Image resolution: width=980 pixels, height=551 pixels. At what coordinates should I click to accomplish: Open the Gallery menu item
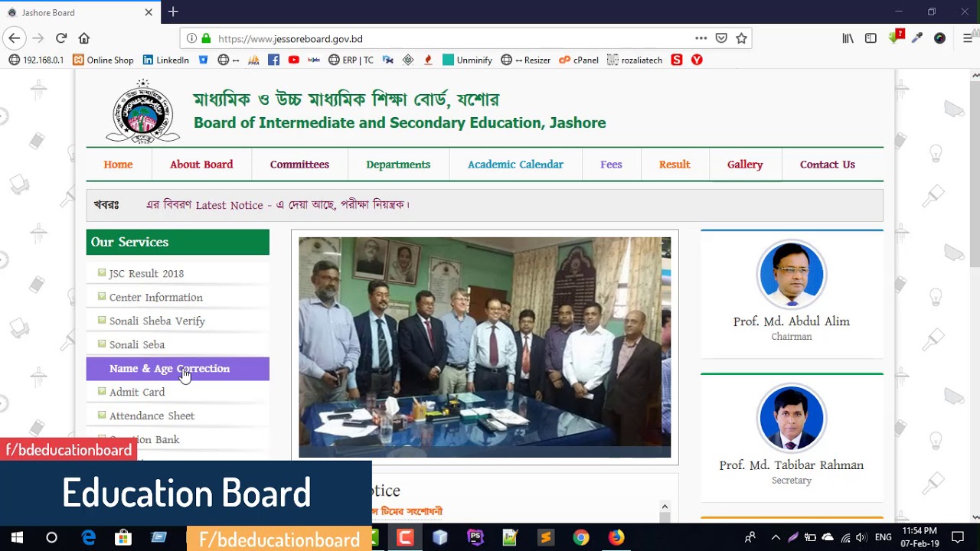click(745, 165)
